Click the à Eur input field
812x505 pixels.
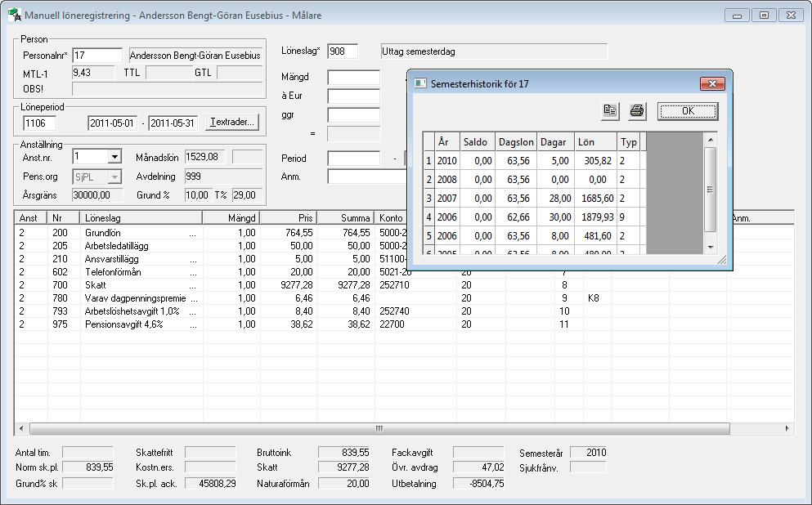(x=354, y=96)
